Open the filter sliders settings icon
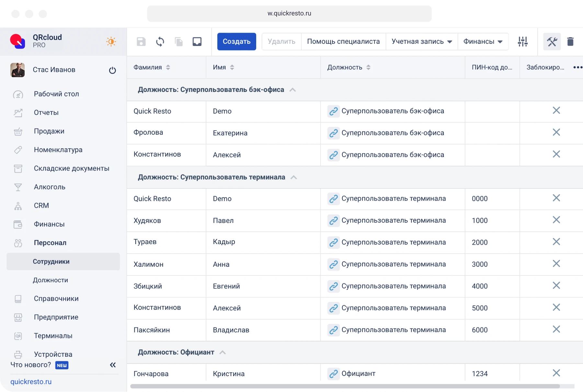This screenshot has height=392, width=583. coord(522,41)
